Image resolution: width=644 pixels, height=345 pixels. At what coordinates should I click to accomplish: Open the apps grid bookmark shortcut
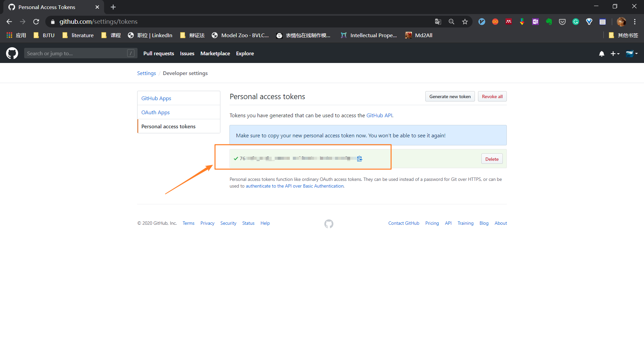[16, 35]
